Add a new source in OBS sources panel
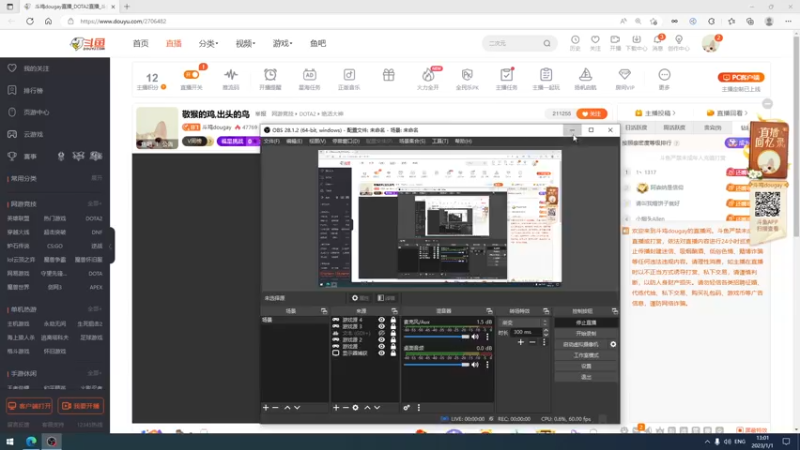The height and width of the screenshot is (450, 800). click(336, 408)
